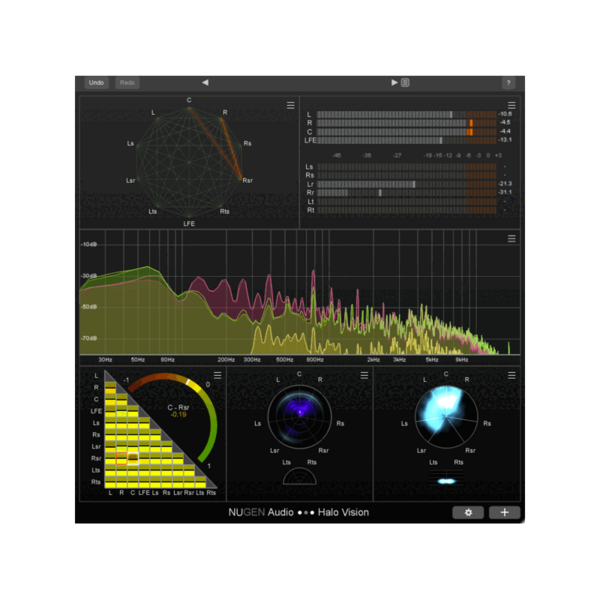
Task: Click the cyan surround haze scope
Action: tap(446, 417)
